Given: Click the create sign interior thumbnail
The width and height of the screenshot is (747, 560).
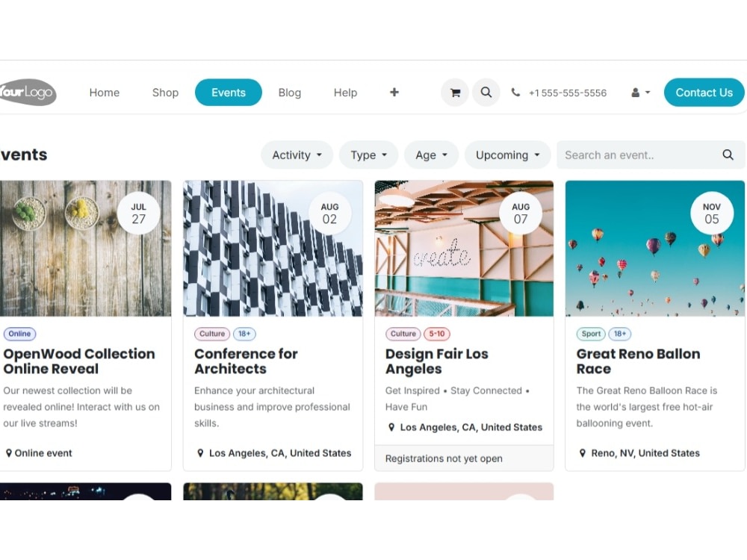Looking at the screenshot, I should [464, 248].
